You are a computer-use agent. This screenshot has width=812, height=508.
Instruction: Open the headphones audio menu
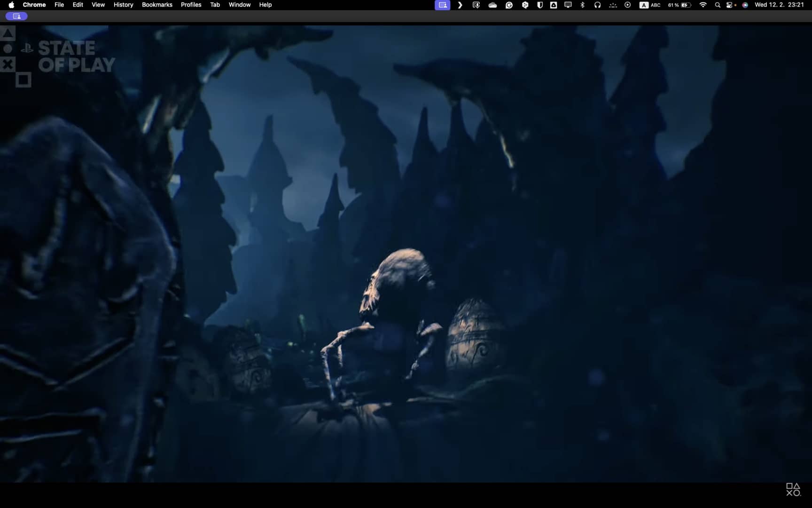597,5
